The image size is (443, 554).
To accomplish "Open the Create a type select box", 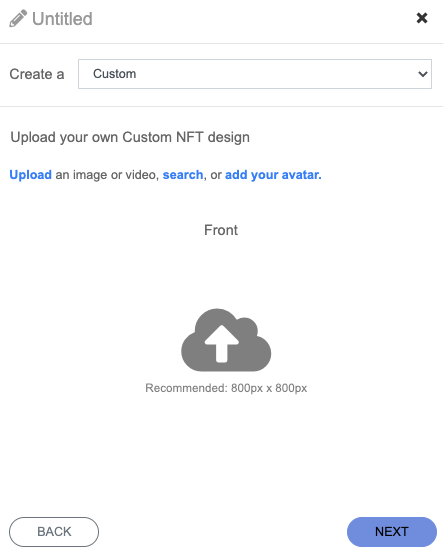I will [x=255, y=74].
